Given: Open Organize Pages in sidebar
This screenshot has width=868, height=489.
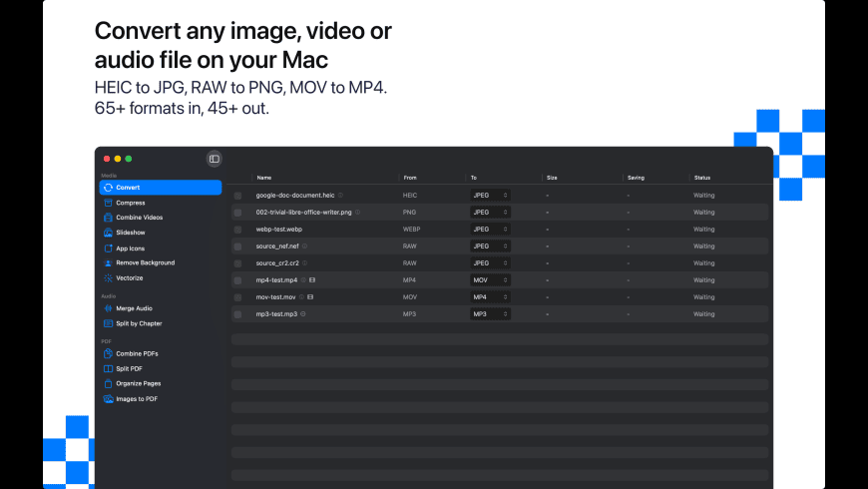Looking at the screenshot, I should tap(139, 384).
